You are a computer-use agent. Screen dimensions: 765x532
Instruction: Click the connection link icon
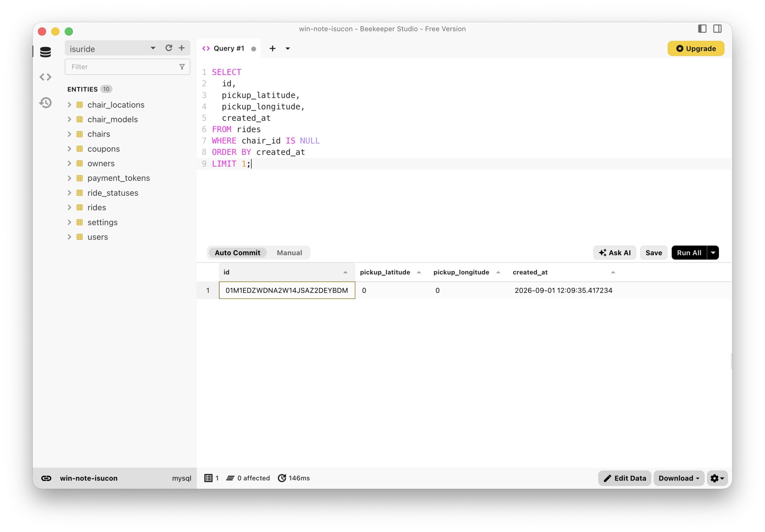point(46,478)
